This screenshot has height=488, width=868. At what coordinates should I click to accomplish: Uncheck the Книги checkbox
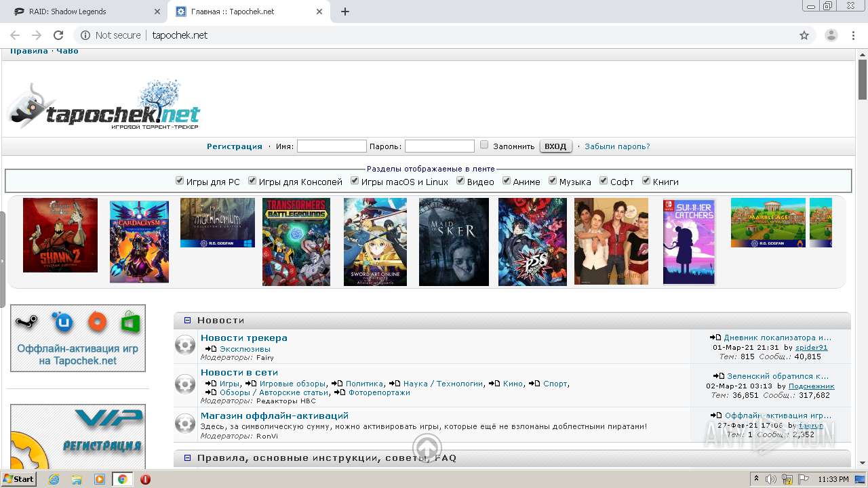[x=646, y=180]
